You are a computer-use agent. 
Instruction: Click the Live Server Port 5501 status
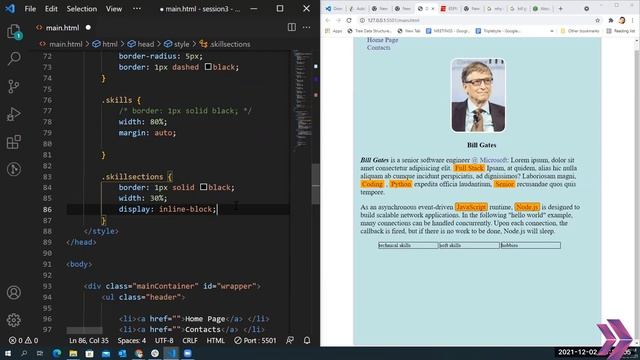pyautogui.click(x=255, y=340)
